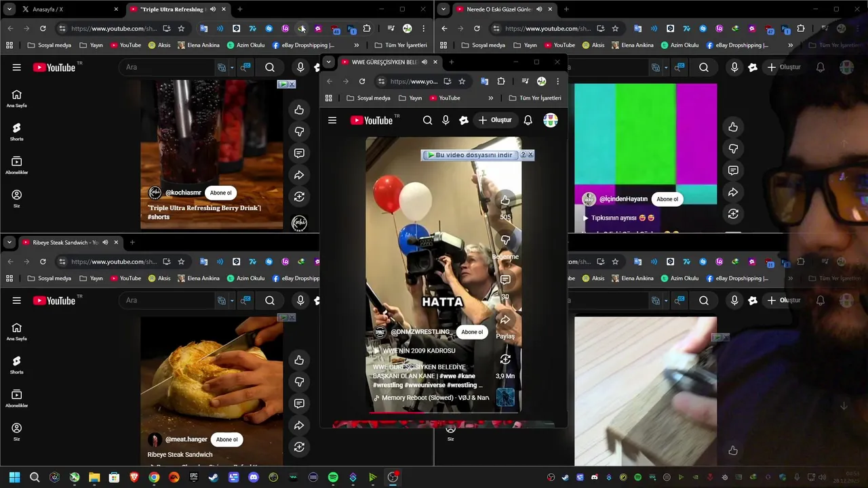This screenshot has width=868, height=488.
Task: Seek on the front WWE short progress bar
Action: pyautogui.click(x=443, y=411)
